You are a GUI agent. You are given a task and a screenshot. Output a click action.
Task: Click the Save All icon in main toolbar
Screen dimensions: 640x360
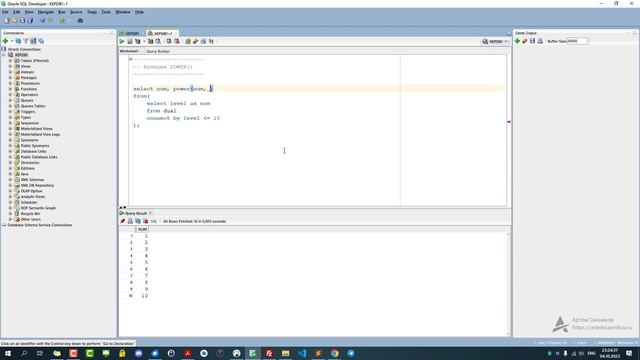(30, 20)
